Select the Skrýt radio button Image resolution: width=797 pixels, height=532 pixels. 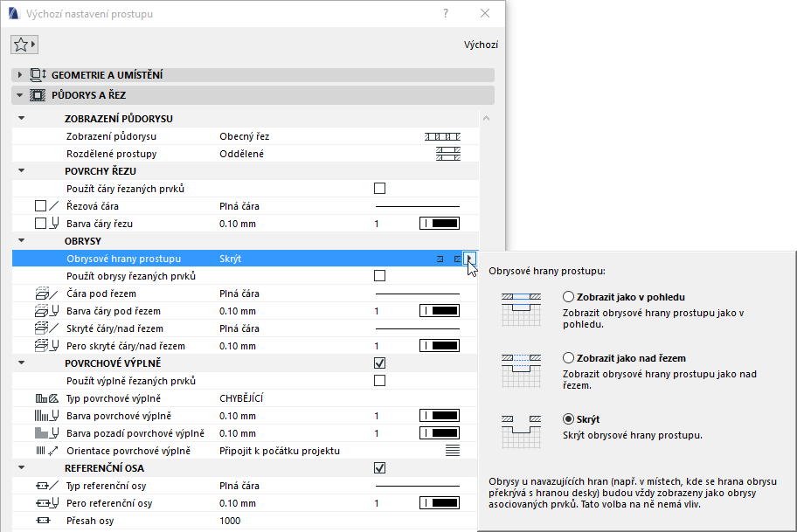point(568,419)
